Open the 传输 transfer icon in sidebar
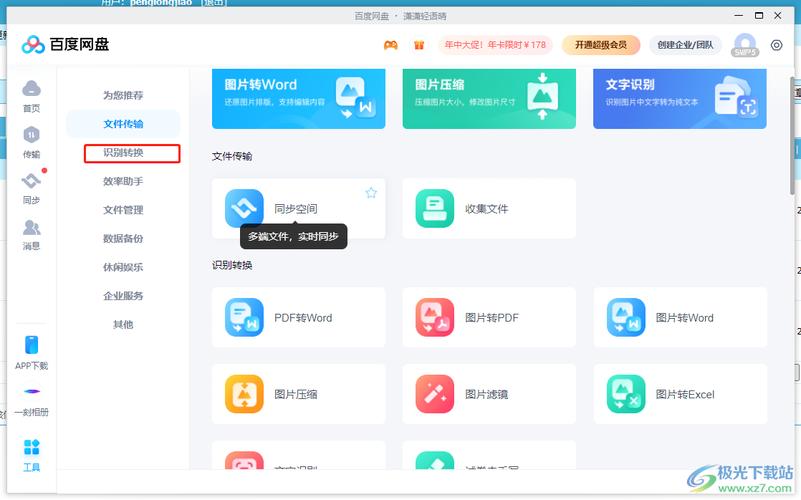Viewport: 801px width, 500px height. point(31,135)
